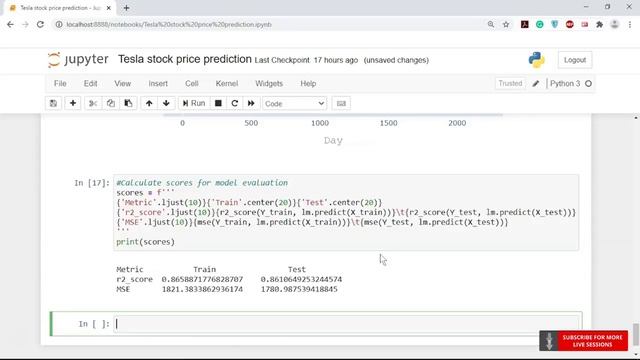Open the command palette keyboard icon
Screen dimensions: 640x360
coord(341,103)
